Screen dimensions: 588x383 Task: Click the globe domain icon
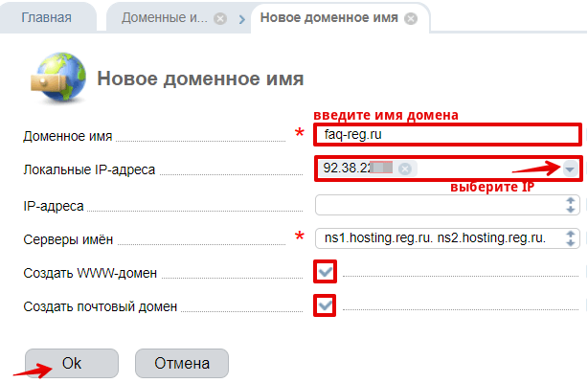(x=60, y=78)
